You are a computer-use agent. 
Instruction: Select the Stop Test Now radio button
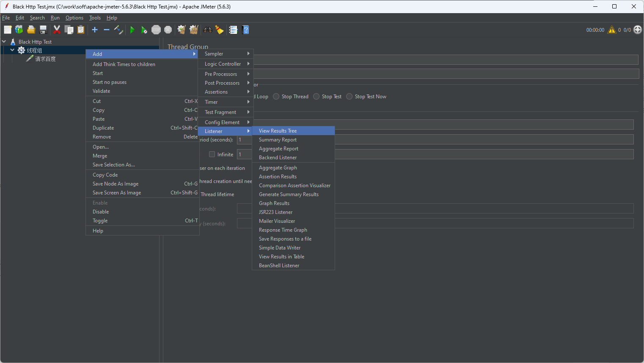click(x=350, y=97)
